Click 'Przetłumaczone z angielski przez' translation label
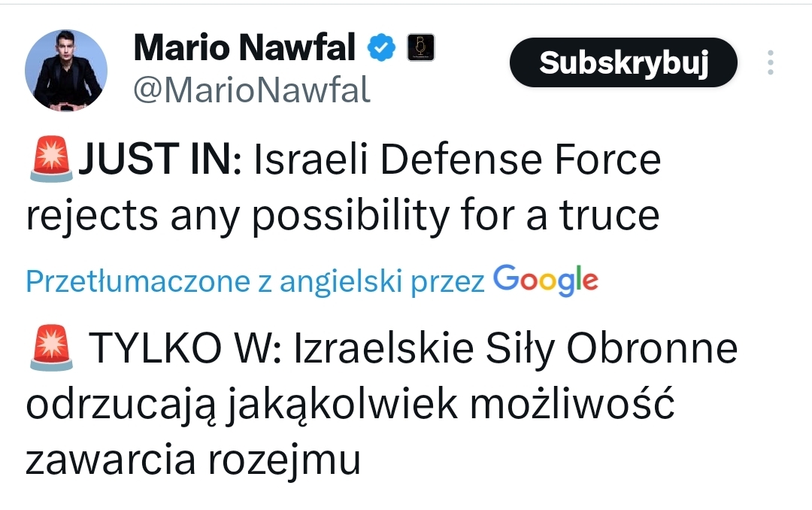 tap(256, 281)
